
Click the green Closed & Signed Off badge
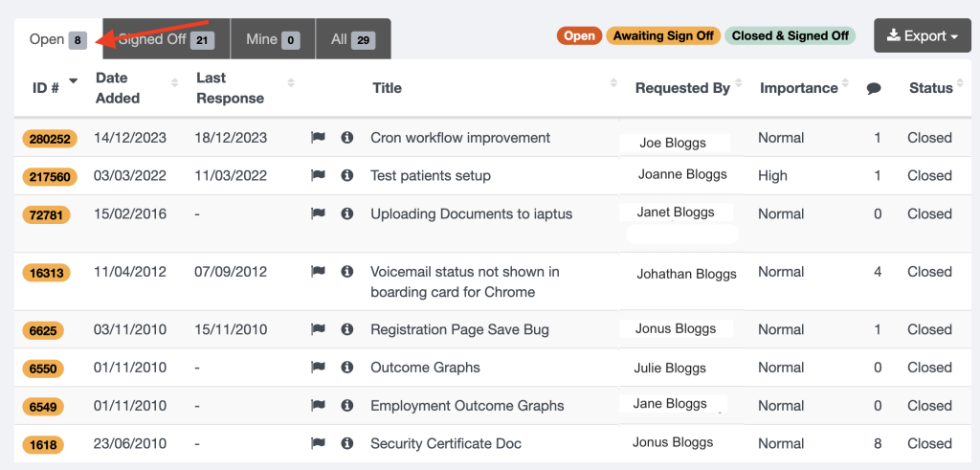[790, 36]
